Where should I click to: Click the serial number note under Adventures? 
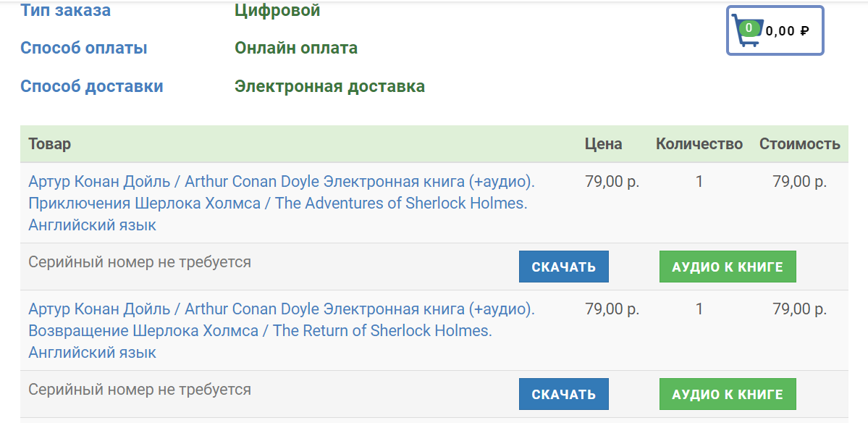140,262
